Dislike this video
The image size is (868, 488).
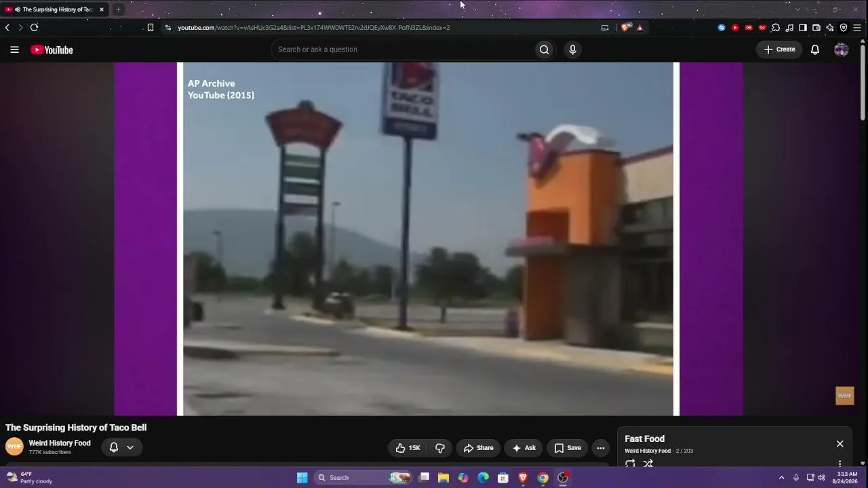(x=440, y=448)
